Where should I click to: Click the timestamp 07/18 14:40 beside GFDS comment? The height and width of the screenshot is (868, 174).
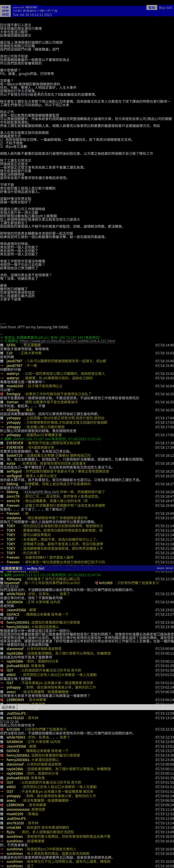tap(165, 345)
